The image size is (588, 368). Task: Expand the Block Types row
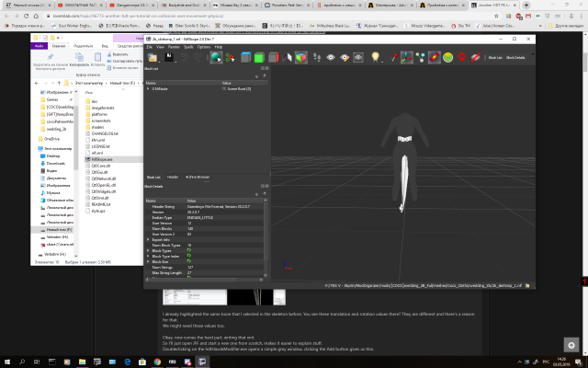pyautogui.click(x=148, y=249)
